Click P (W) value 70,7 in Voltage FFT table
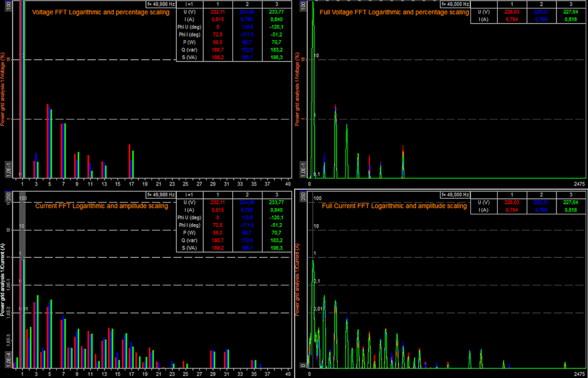This screenshot has width=588, height=378. [x=276, y=43]
